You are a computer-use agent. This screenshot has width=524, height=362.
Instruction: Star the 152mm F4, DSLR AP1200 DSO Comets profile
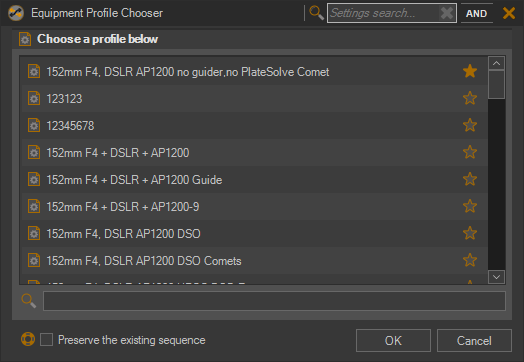click(470, 260)
